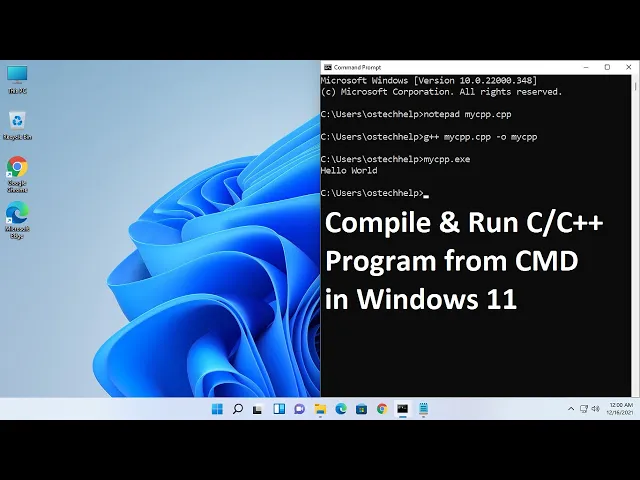Image resolution: width=640 pixels, height=480 pixels.
Task: Select Google Chrome desktop shortcut
Action: (x=17, y=174)
